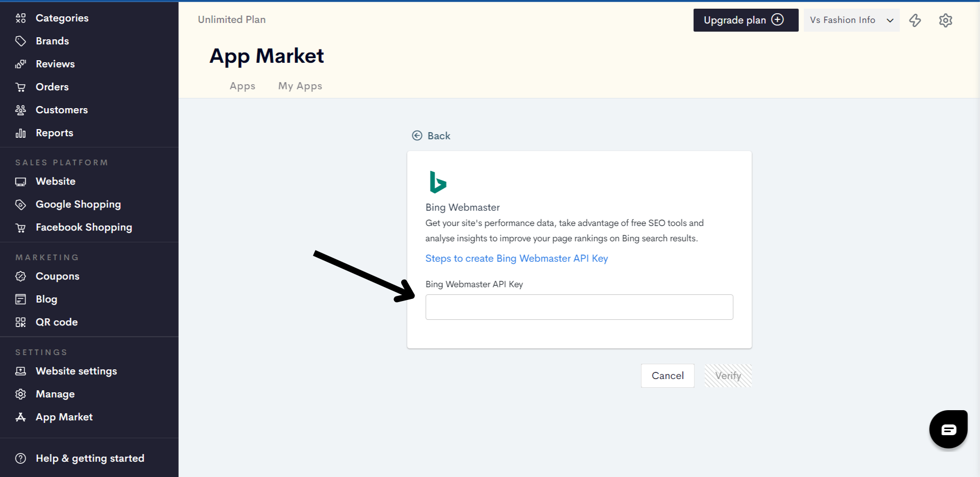Open Help & getting started
Viewport: 980px width, 477px height.
pos(89,459)
